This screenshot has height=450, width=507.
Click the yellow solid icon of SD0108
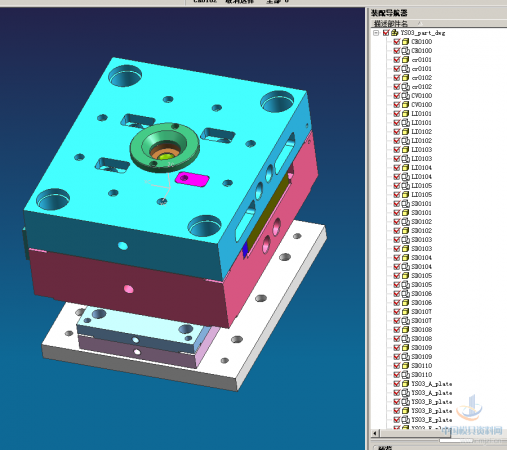405,330
